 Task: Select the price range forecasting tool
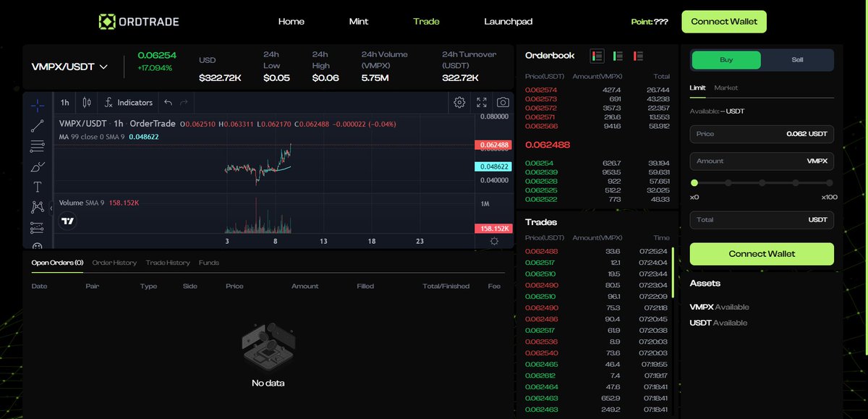(38, 227)
